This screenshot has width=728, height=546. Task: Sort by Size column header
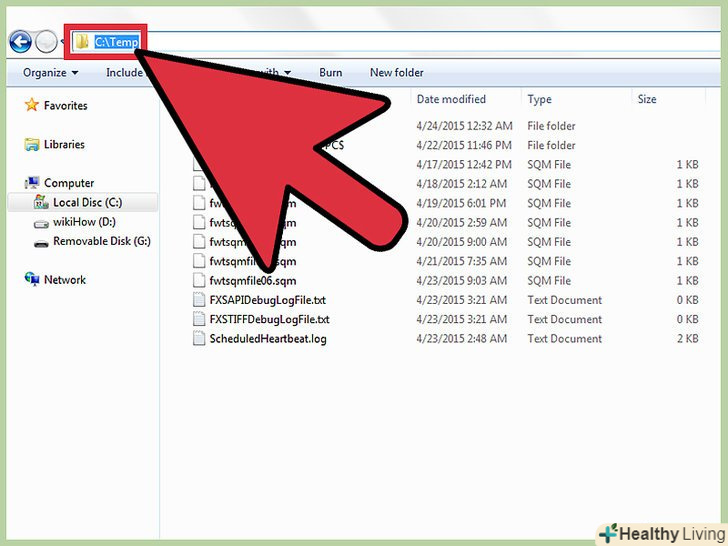coord(647,99)
